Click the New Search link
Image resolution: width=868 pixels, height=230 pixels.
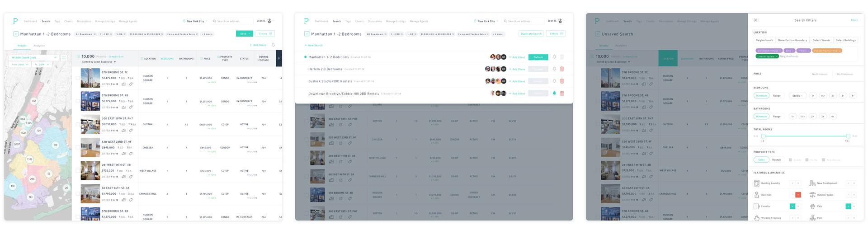click(314, 45)
